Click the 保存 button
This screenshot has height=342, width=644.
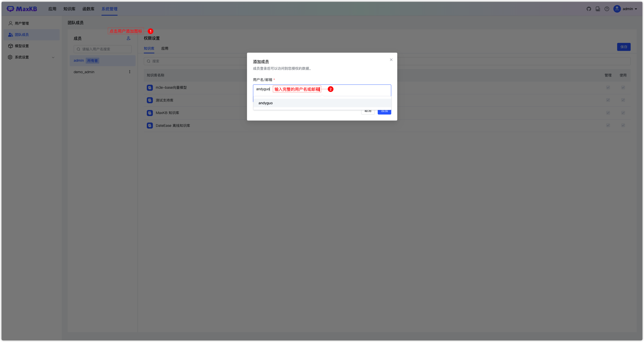pyautogui.click(x=624, y=47)
